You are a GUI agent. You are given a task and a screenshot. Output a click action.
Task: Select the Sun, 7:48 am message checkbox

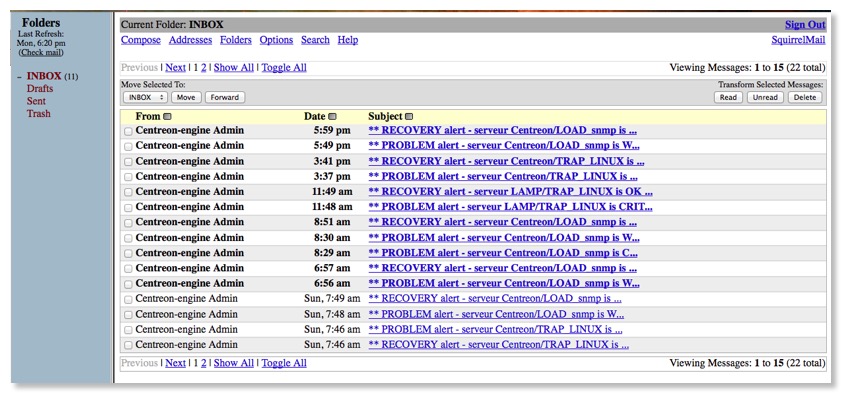coord(128,315)
